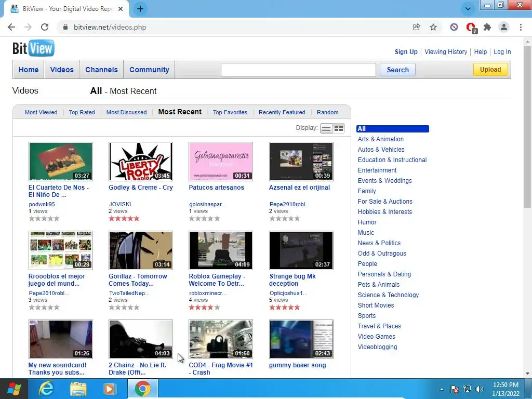The width and height of the screenshot is (532, 399).
Task: Click the network tray icon
Action: pos(467,389)
